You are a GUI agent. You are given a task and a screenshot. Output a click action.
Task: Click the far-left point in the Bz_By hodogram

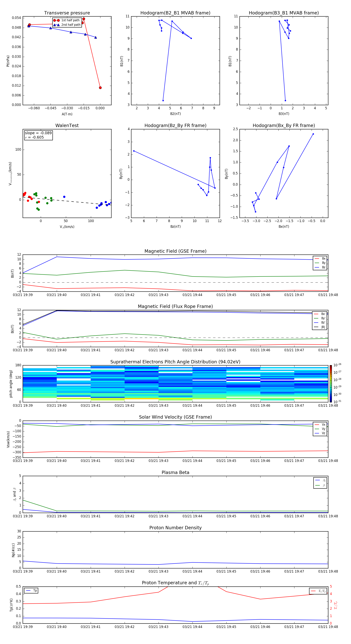[134, 151]
